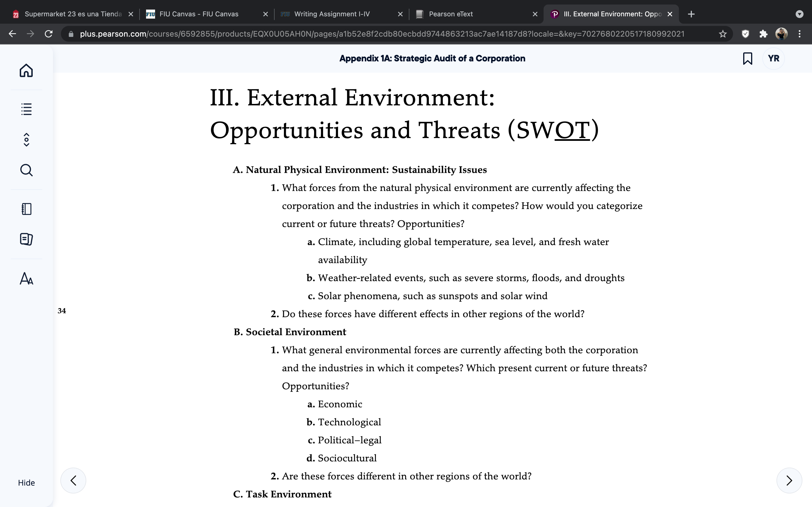This screenshot has height=507, width=812.
Task: Open the tab search dropdown arrow
Action: point(800,14)
